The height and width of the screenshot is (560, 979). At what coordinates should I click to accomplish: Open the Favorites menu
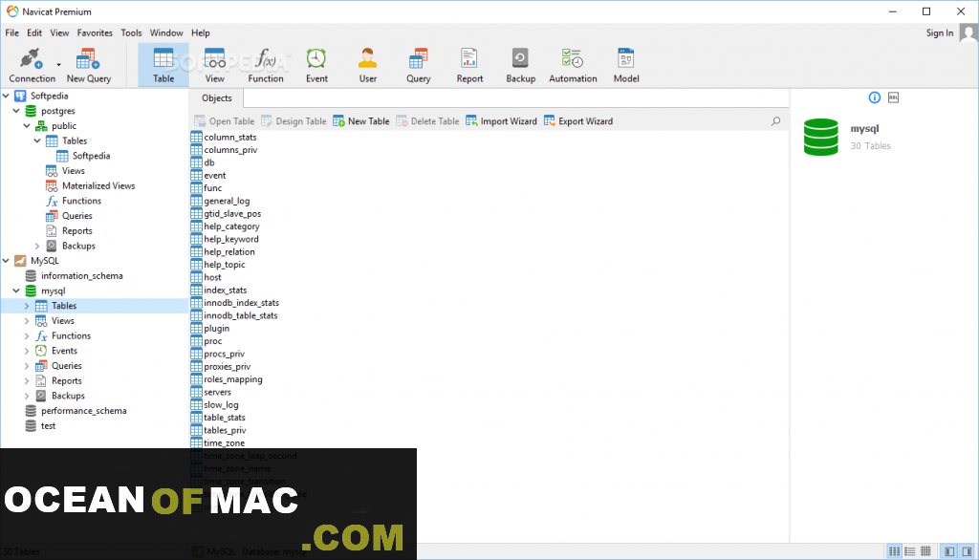click(x=95, y=32)
